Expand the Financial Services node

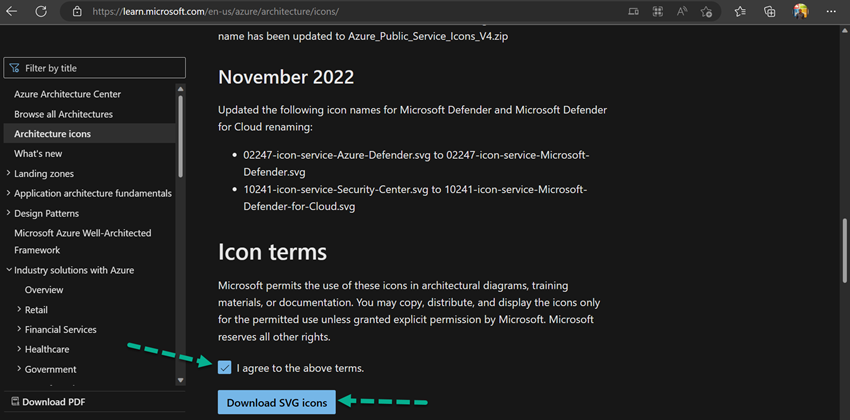click(x=19, y=329)
